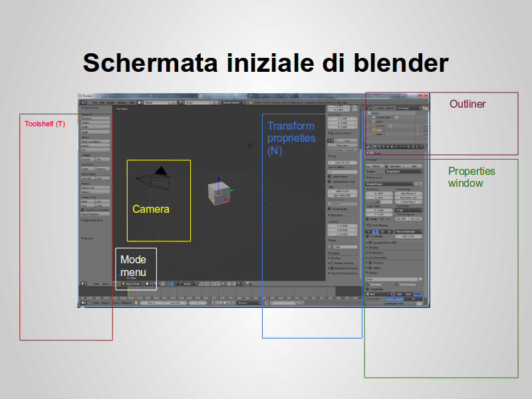The height and width of the screenshot is (399, 532).
Task: Collapse the Object Tools panel
Action: (x=82, y=108)
